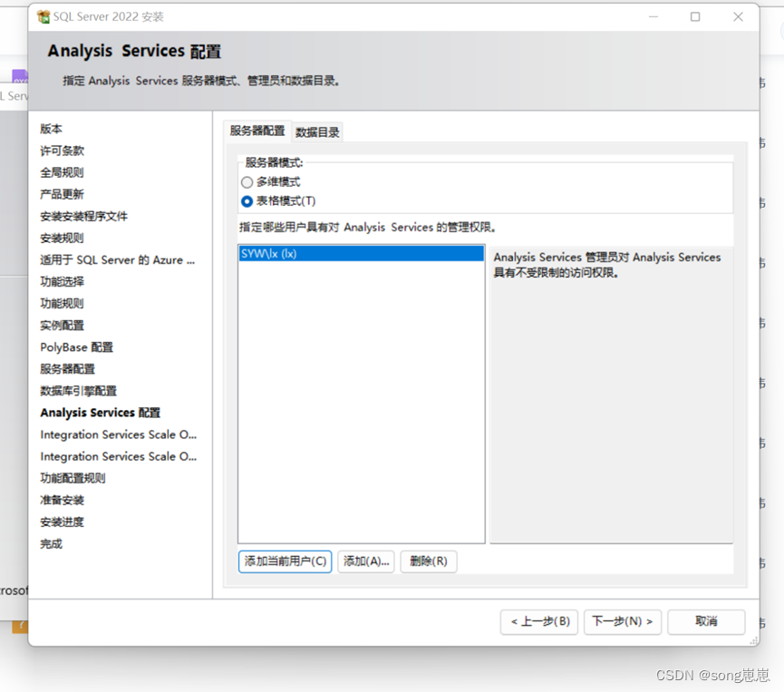Click the first Integration Services Scale O... step
Viewport: 784px width, 692px height.
pos(119,434)
